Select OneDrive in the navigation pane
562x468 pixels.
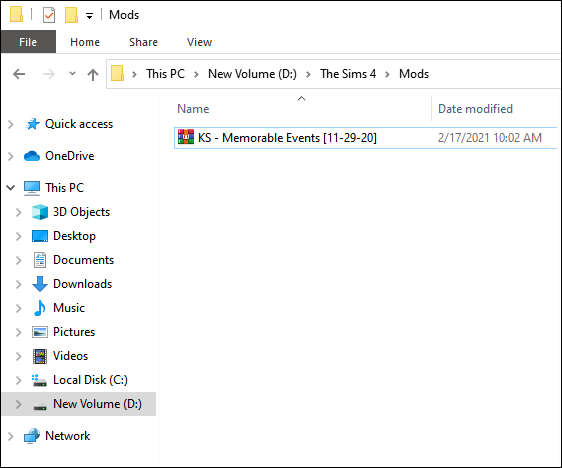coord(70,156)
